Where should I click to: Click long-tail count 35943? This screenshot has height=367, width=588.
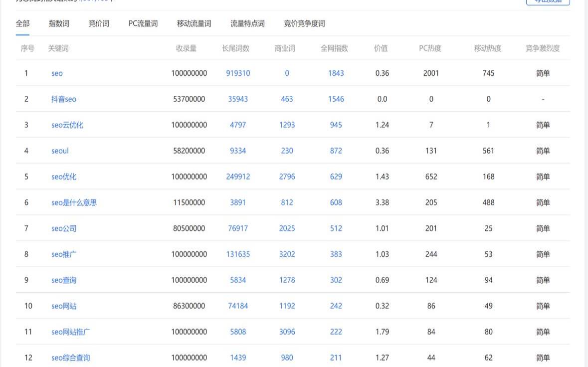[x=238, y=99]
